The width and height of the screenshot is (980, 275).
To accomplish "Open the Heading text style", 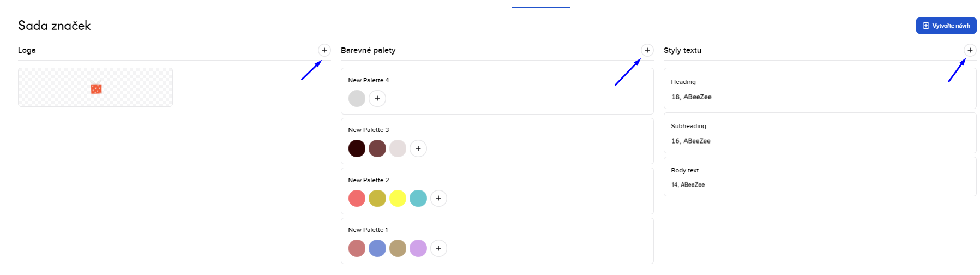I will point(820,88).
